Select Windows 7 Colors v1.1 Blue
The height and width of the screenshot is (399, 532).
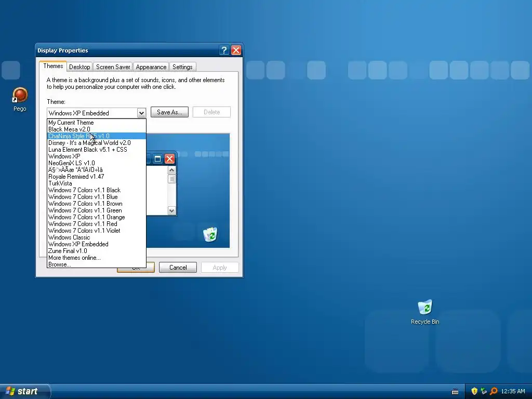[96, 197]
